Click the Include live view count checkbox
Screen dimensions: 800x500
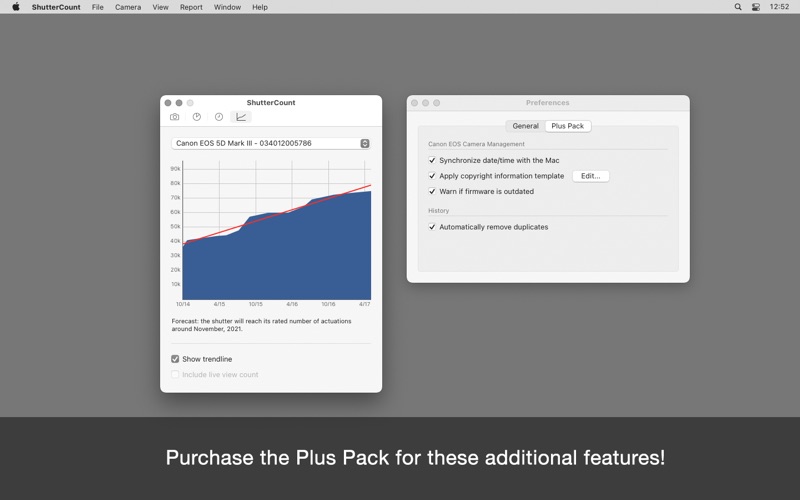click(x=175, y=374)
